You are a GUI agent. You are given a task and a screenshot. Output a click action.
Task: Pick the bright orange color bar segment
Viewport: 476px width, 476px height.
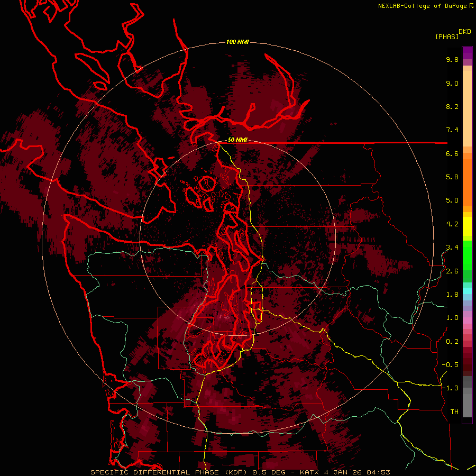tap(467, 182)
